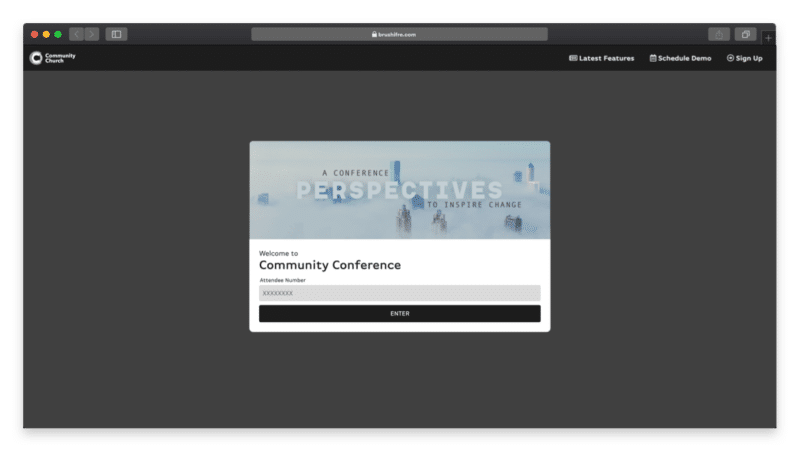Click the Community Church logo

(x=52, y=58)
